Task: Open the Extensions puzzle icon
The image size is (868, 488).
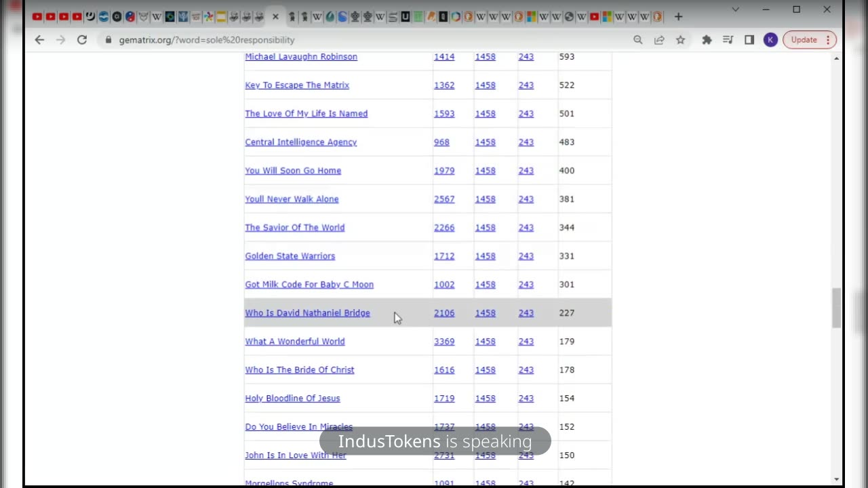Action: (707, 40)
